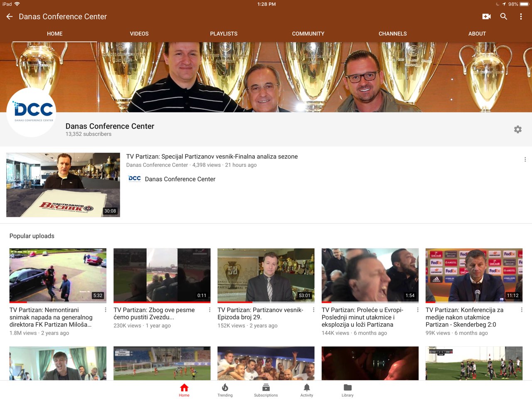
Task: Open the top bar three-dot menu
Action: coord(521,17)
